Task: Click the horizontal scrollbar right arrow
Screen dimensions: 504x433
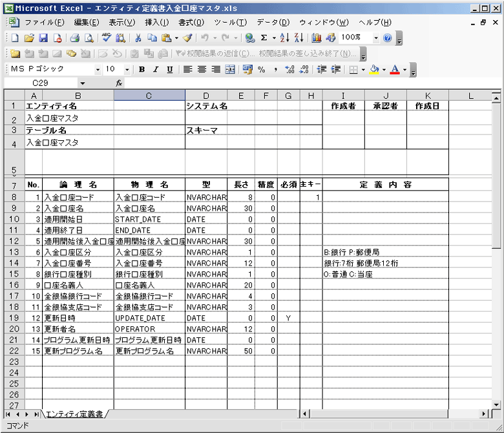Action: [x=484, y=414]
